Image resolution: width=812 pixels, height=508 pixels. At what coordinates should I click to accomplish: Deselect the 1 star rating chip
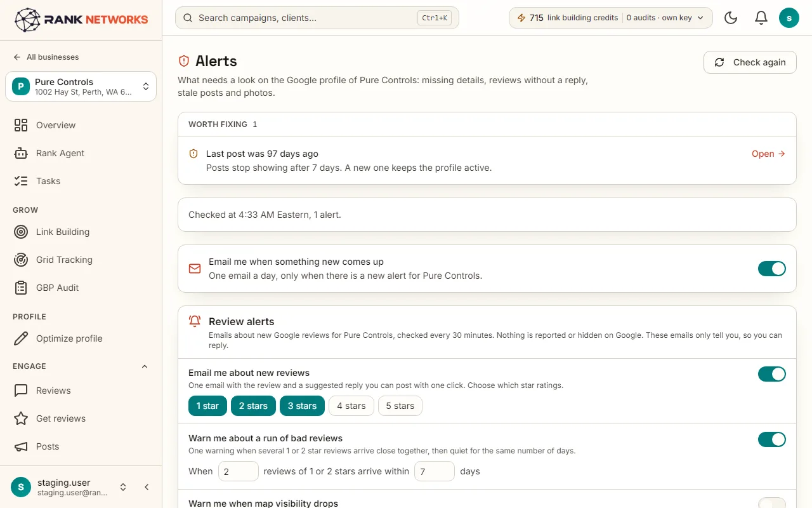(207, 406)
